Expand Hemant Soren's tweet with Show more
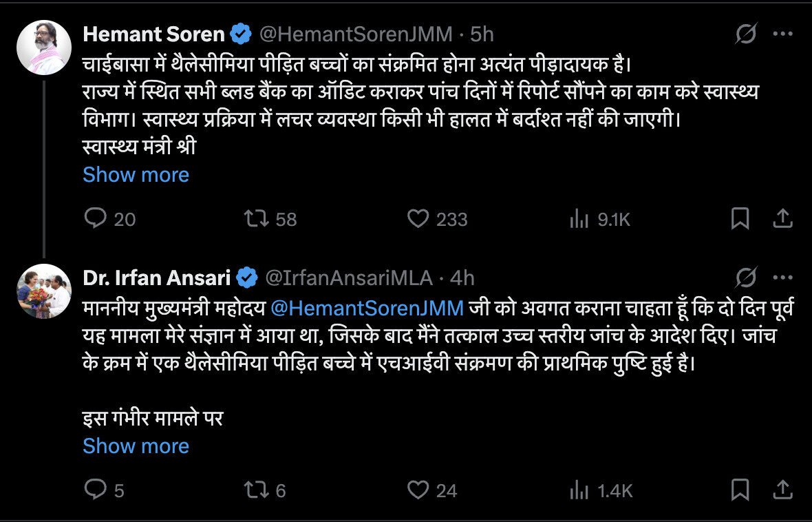812x522 pixels. [x=135, y=174]
